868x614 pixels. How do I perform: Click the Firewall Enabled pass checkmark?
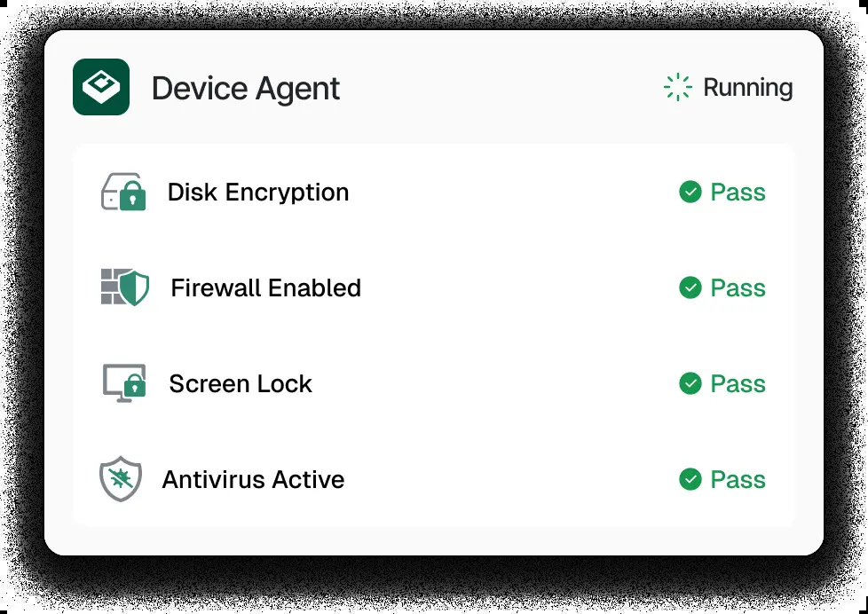pos(690,287)
